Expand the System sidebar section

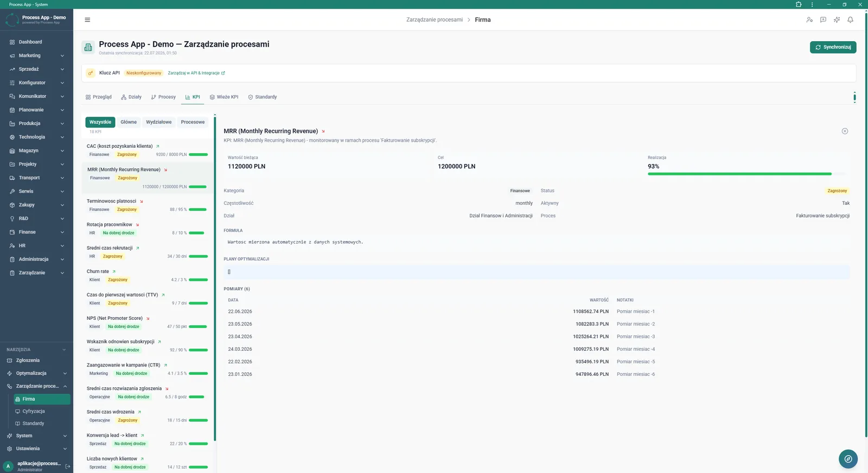(36, 436)
